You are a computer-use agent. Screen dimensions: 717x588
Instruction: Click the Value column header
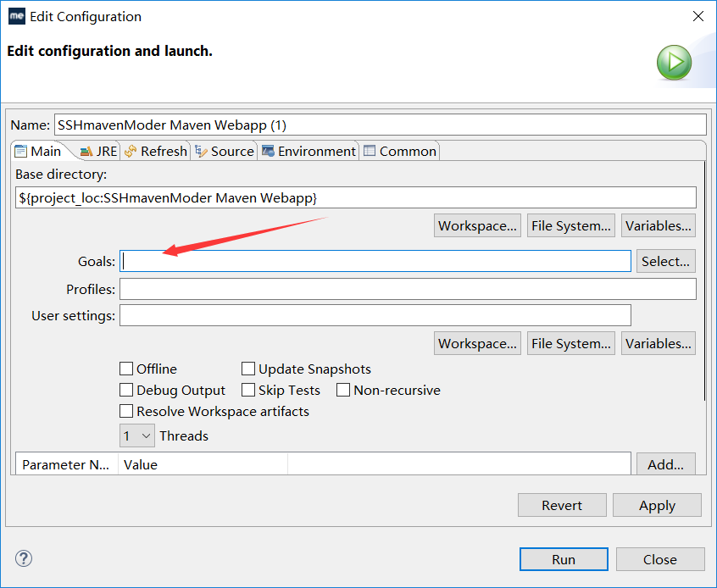(203, 464)
